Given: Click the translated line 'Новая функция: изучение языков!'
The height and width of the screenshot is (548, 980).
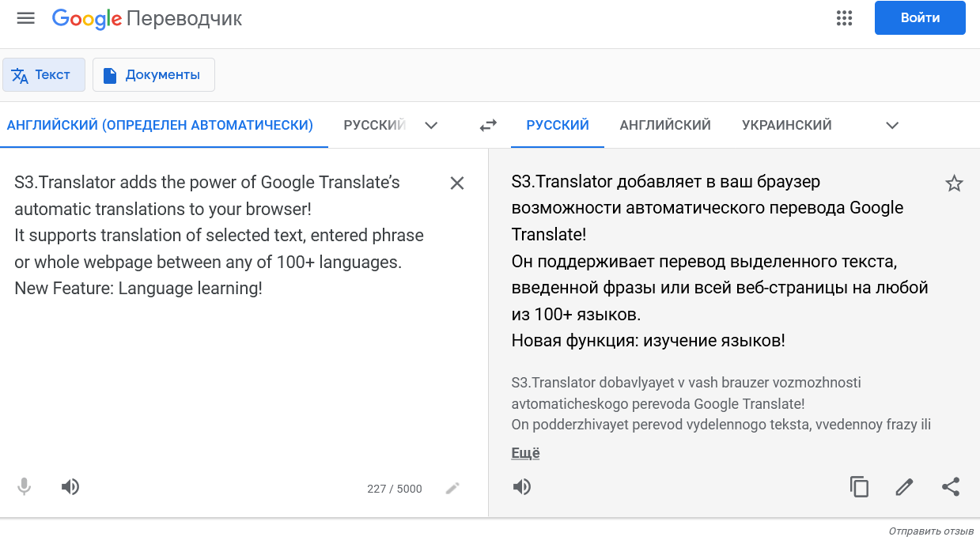Looking at the screenshot, I should point(649,341).
